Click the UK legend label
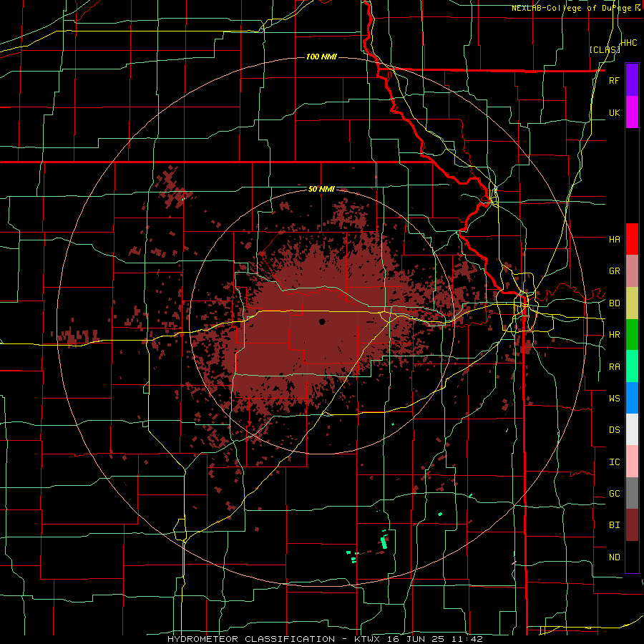The height and width of the screenshot is (644, 644). (614, 112)
